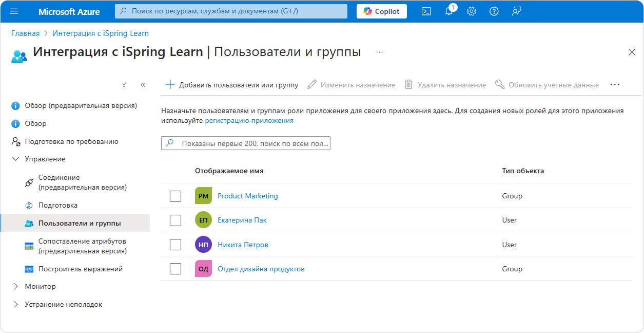Click the ЕП avatar icon
The image size is (644, 333).
203,220
